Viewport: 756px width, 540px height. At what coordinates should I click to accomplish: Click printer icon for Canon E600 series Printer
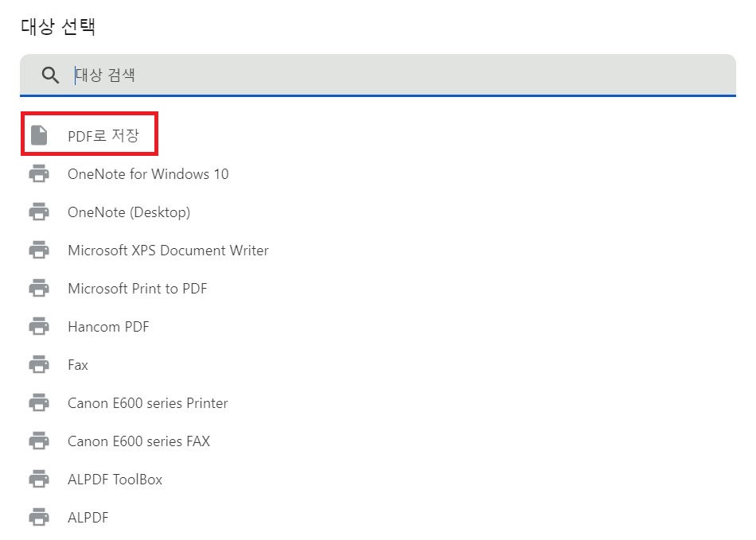pos(39,402)
